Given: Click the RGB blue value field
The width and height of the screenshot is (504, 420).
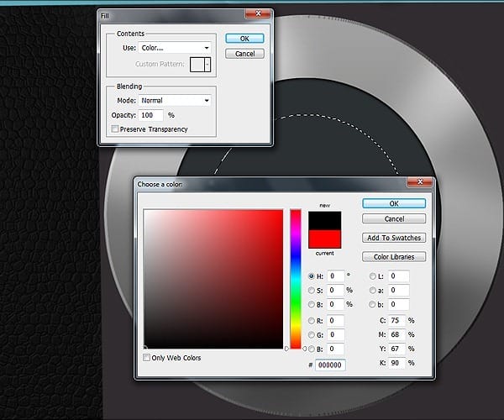Looking at the screenshot, I should (x=335, y=349).
